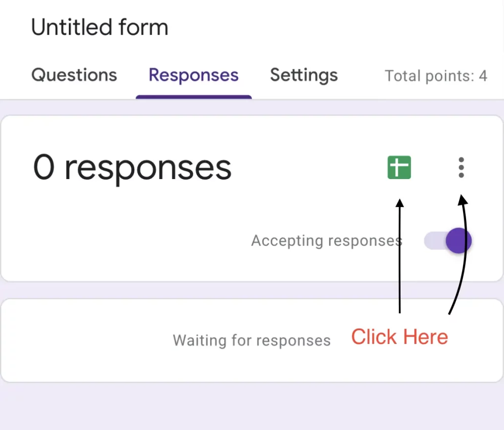Click the Total points: 4 label
Screen dimensions: 504x430
436,76
